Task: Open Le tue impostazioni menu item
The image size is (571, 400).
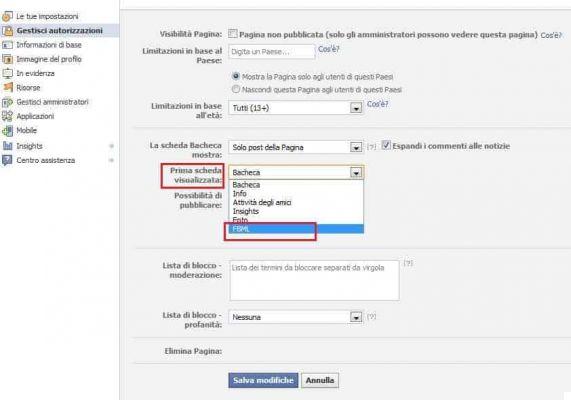Action: click(47, 16)
